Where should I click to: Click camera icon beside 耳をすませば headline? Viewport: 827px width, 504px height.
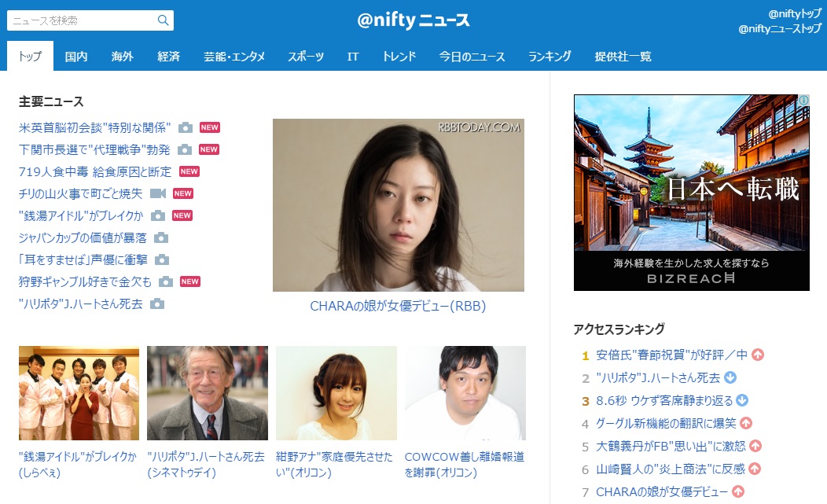[162, 259]
